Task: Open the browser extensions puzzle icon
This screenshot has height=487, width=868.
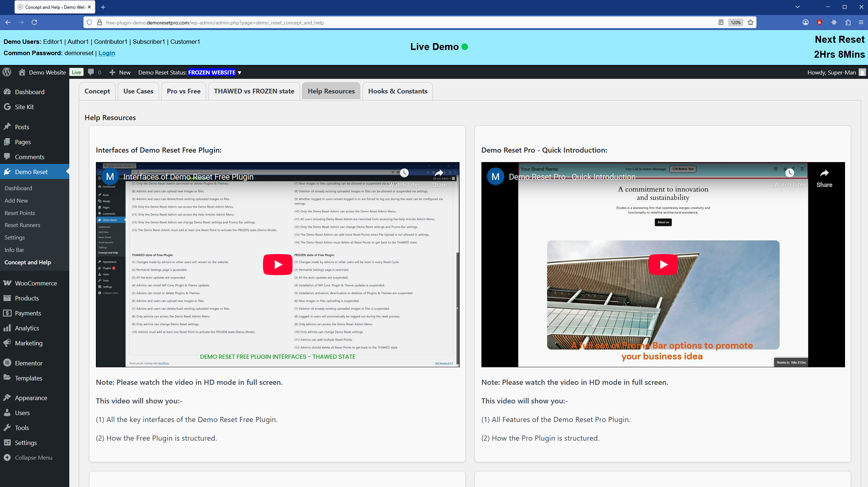Action: pyautogui.click(x=848, y=23)
